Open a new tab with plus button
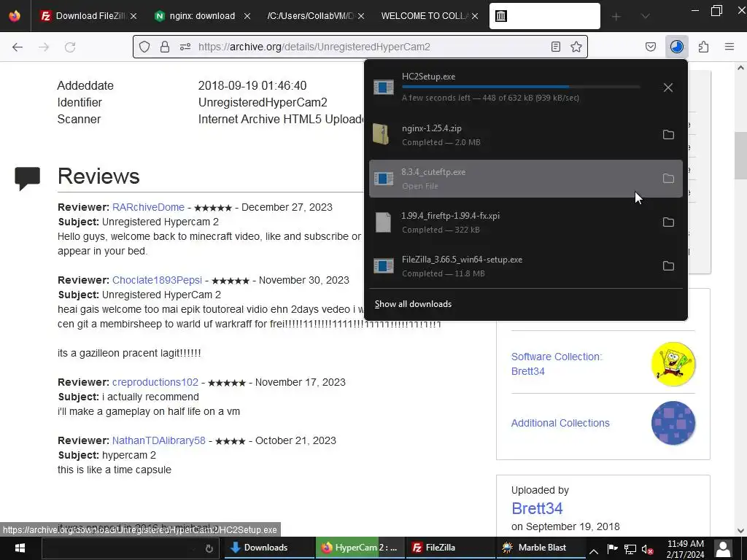 [616, 17]
